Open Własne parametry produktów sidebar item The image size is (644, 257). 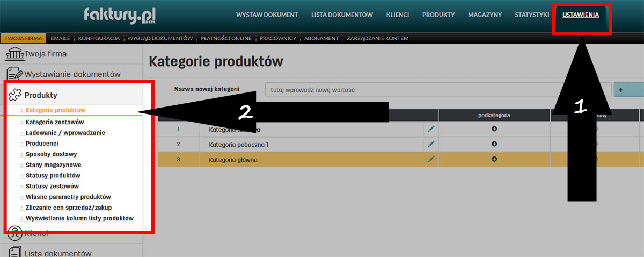68,197
